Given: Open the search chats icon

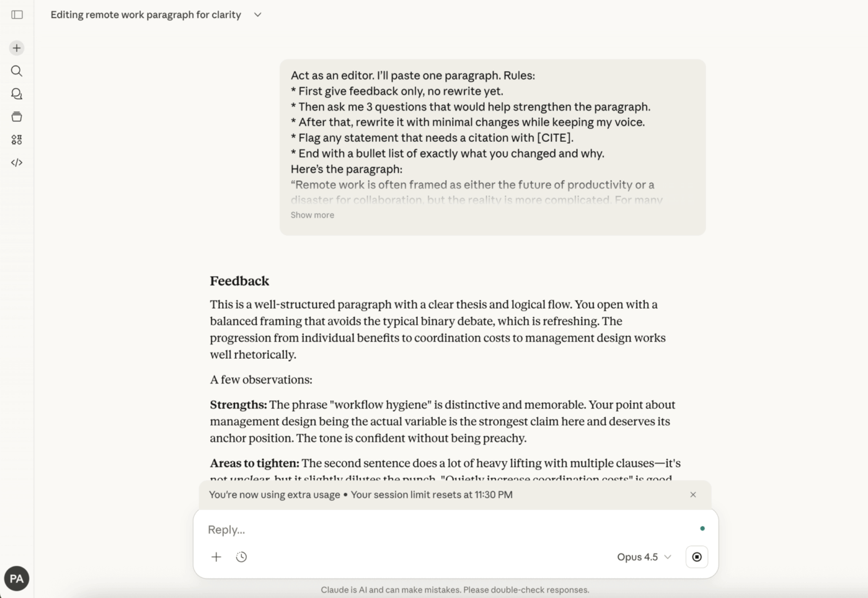Looking at the screenshot, I should click(17, 71).
